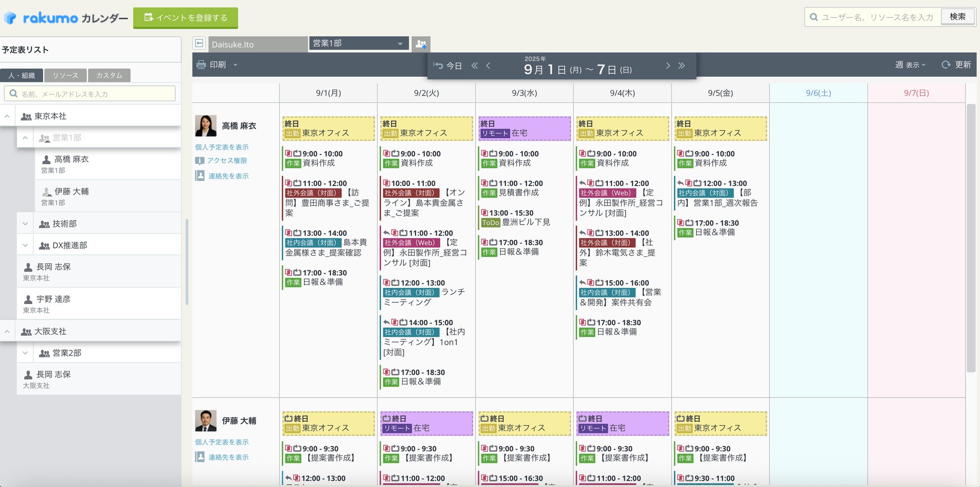Image resolution: width=980 pixels, height=487 pixels.
Task: Click the rakumo calendar logo
Action: click(x=66, y=18)
